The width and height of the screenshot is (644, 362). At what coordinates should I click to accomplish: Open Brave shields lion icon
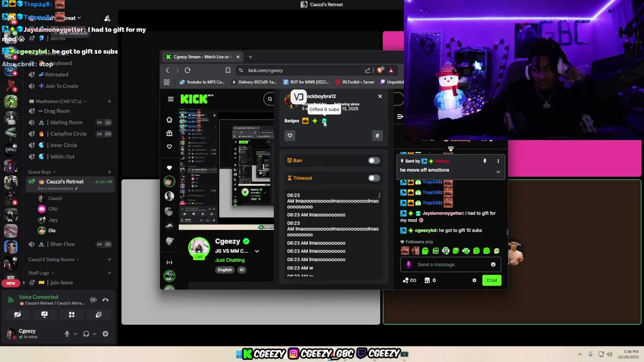point(380,70)
